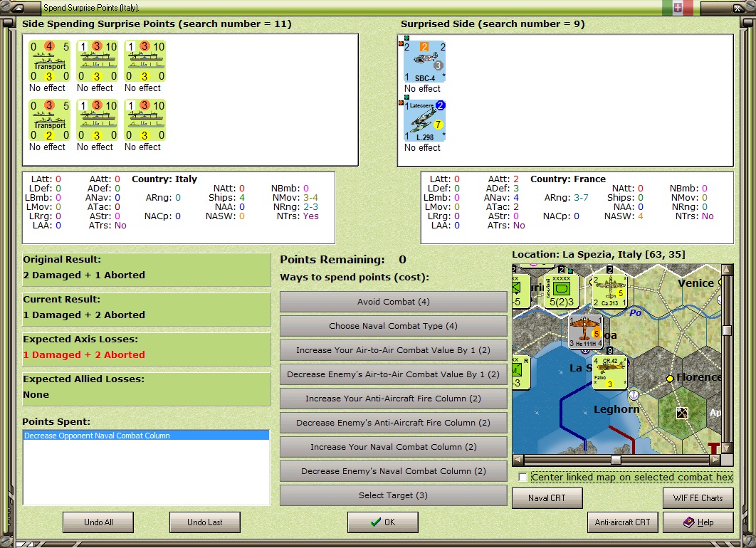756x548 pixels.
Task: Click the 5(2)3 army counter on the map
Action: (561, 290)
